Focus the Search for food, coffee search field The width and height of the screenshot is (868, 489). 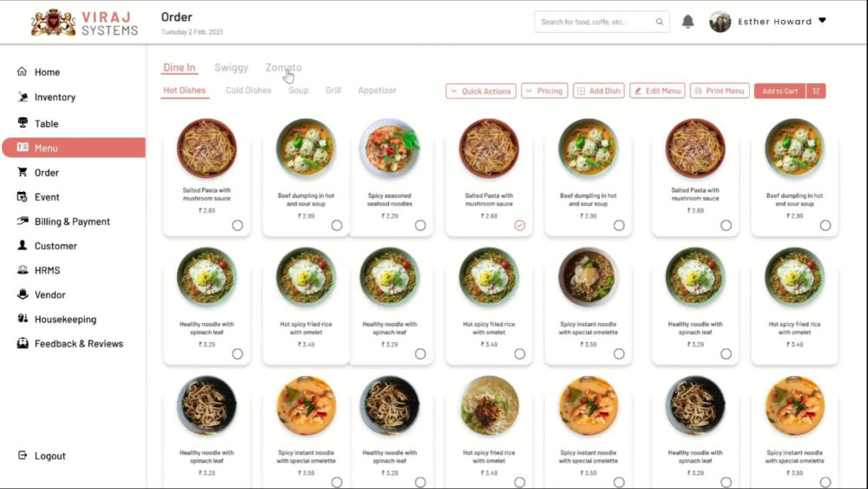[x=602, y=22]
